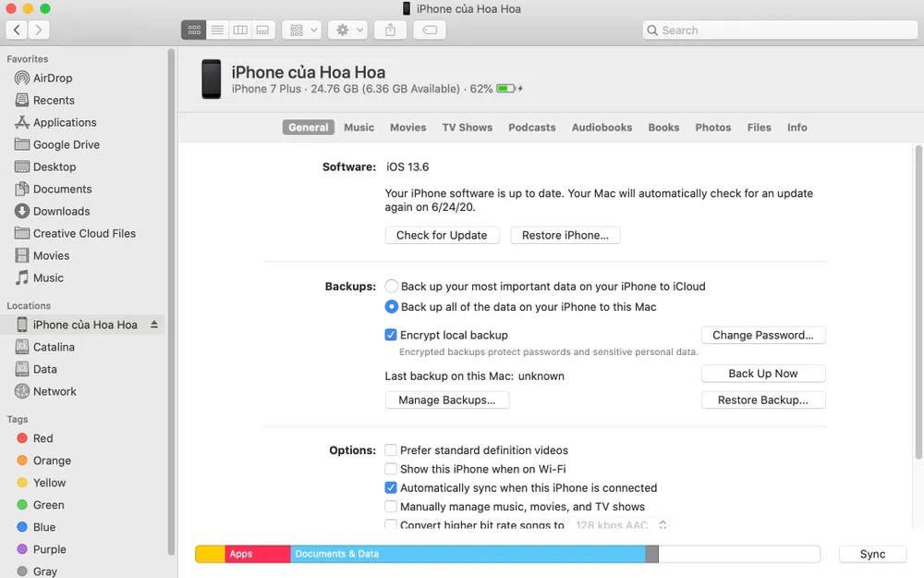Open Creative Cloud Files in sidebar

(76, 234)
